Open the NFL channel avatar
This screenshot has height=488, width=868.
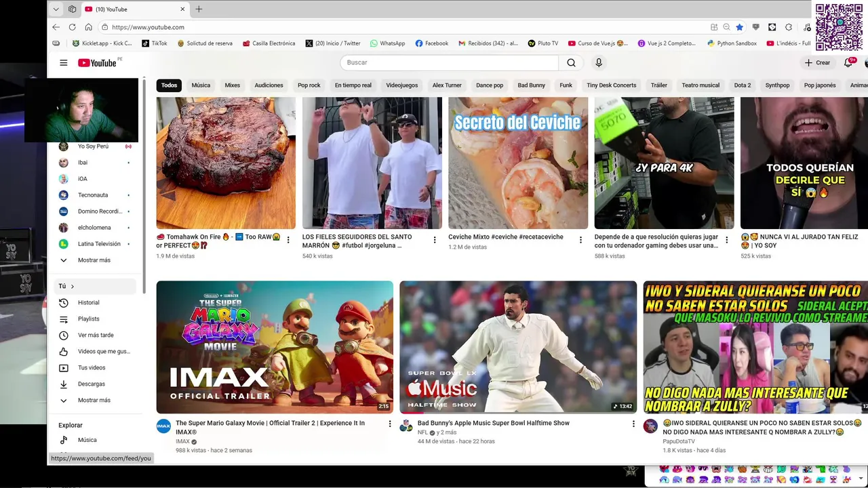(406, 426)
